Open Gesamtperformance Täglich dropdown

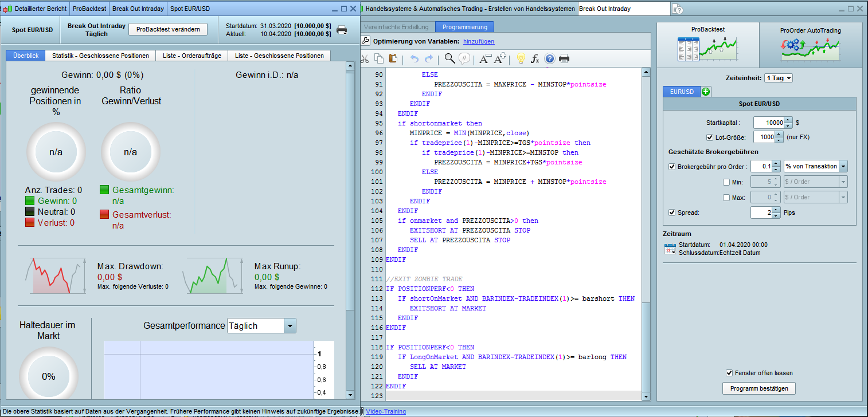coord(290,326)
